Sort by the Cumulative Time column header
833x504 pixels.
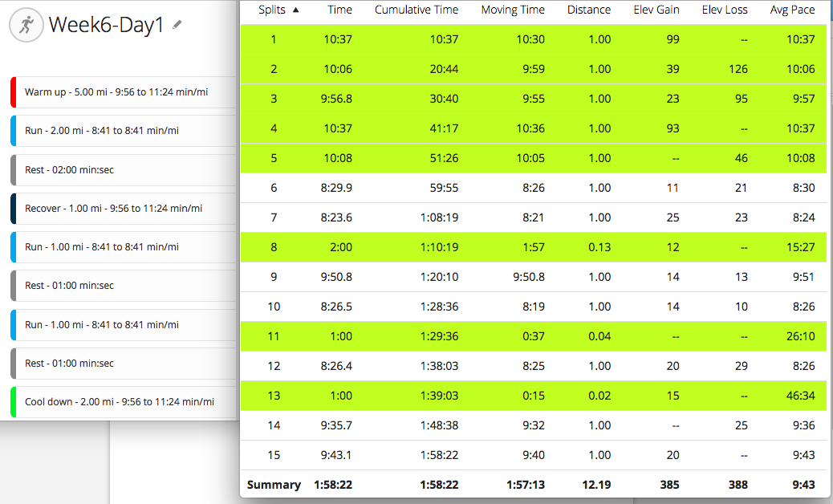tap(416, 10)
